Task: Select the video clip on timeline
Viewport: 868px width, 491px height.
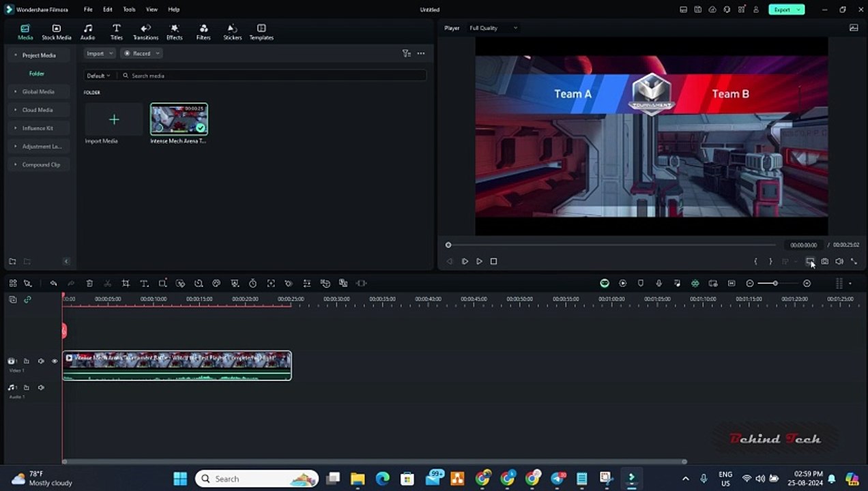Action: coord(177,366)
